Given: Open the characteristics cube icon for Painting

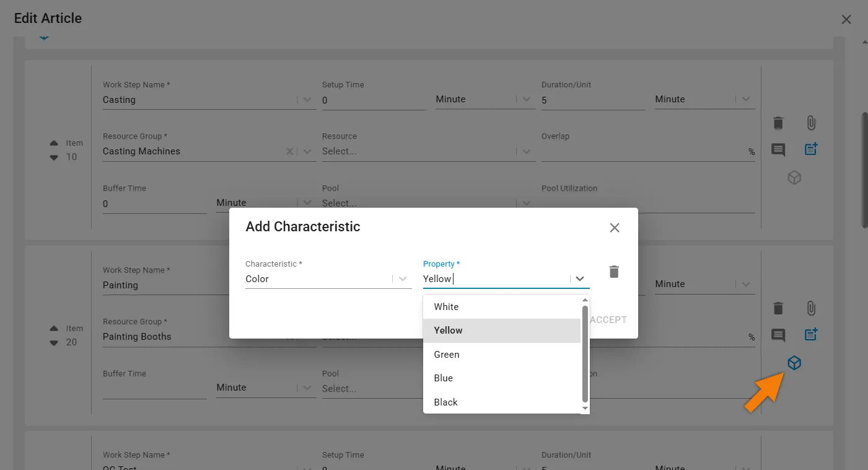Looking at the screenshot, I should pyautogui.click(x=794, y=363).
